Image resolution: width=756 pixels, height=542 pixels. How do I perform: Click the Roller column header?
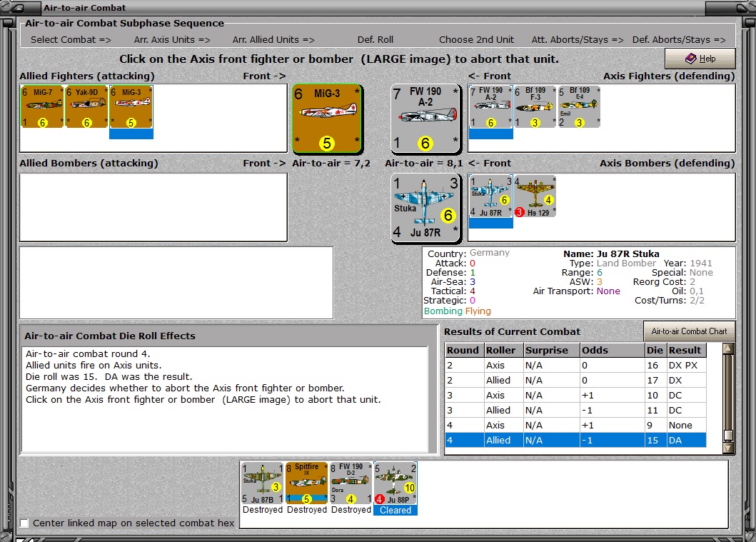tap(503, 350)
